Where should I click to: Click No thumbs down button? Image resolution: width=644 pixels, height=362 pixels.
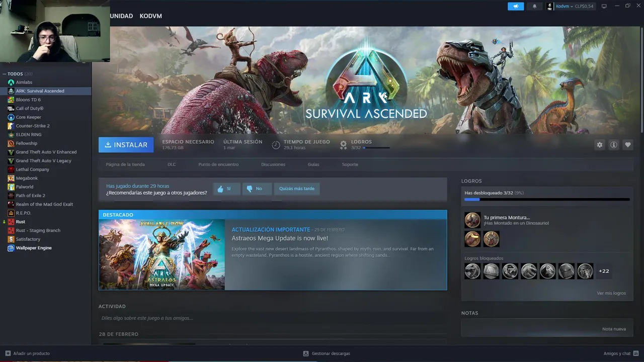(x=257, y=189)
